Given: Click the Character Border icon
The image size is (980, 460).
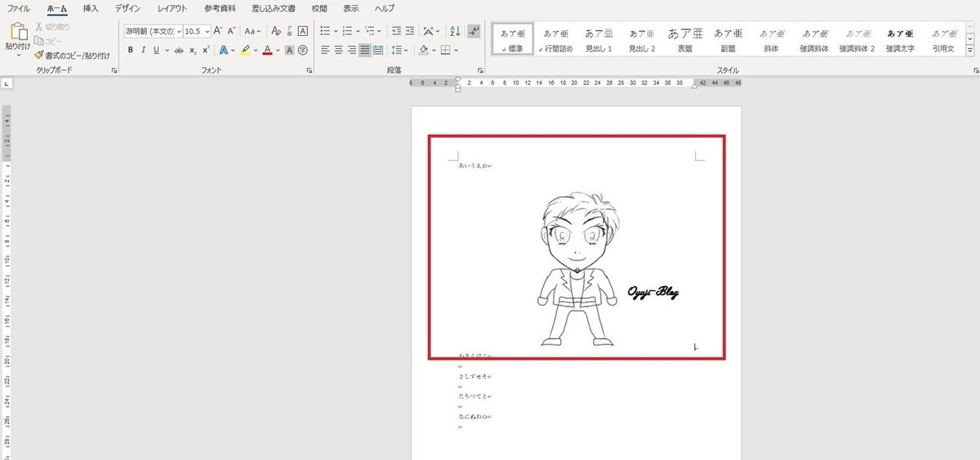Looking at the screenshot, I should 303,31.
